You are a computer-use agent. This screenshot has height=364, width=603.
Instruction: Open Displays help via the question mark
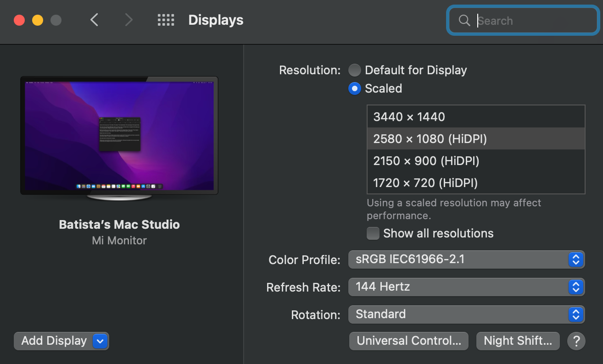(576, 341)
